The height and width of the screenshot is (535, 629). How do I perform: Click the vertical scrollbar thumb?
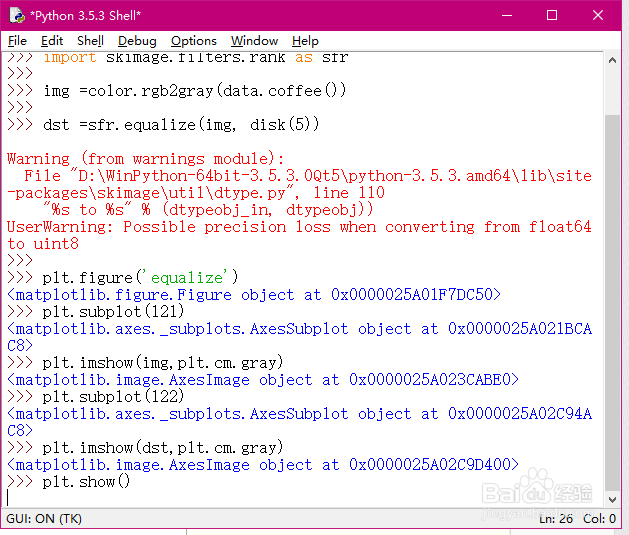pyautogui.click(x=612, y=303)
